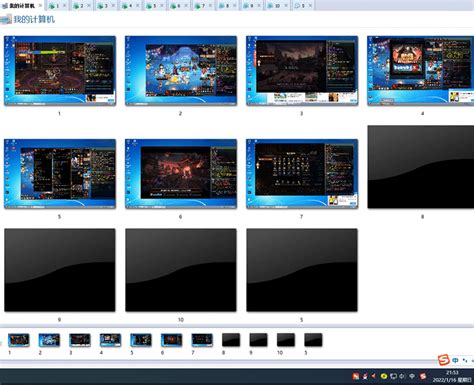Close the VM tab labeled 10
Image resolution: width=474 pixels, height=385 pixels.
coord(286,6)
